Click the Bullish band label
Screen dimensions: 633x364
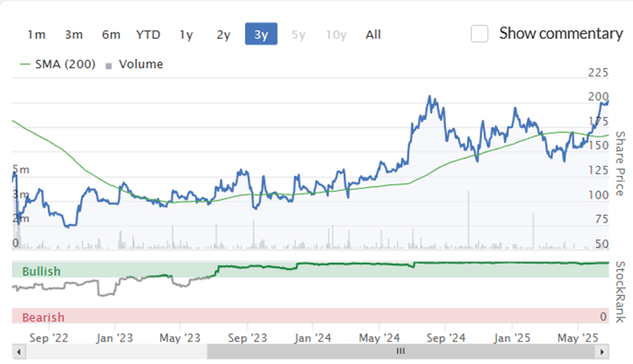[x=41, y=271]
